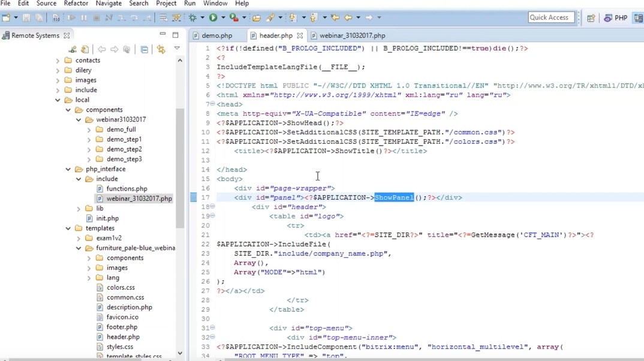Click the Last Edit Location icon
Screen dimensions: 644x361
(335, 17)
